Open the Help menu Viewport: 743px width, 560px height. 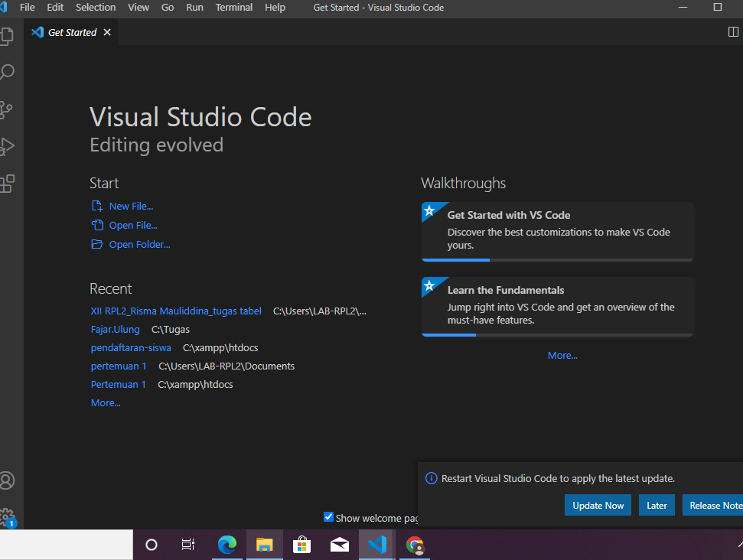pyautogui.click(x=275, y=8)
